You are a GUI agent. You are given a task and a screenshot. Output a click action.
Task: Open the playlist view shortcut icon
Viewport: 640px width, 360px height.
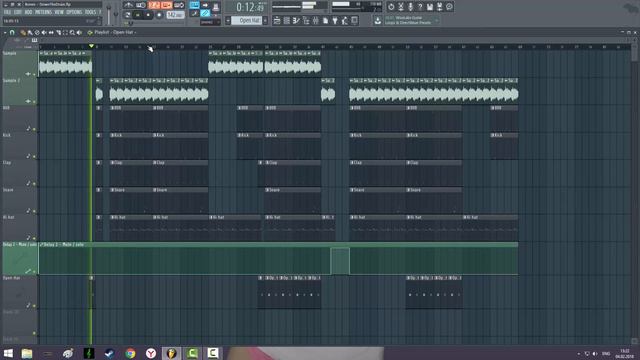(277, 20)
